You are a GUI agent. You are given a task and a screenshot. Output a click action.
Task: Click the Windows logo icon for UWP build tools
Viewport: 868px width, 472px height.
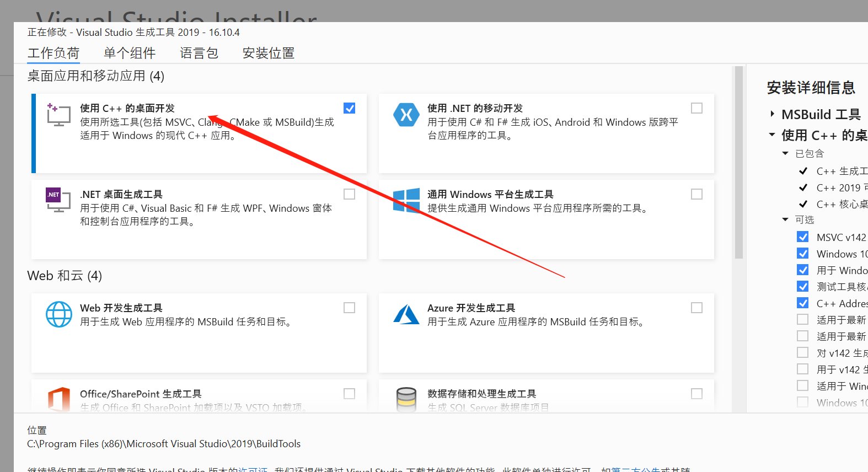406,200
